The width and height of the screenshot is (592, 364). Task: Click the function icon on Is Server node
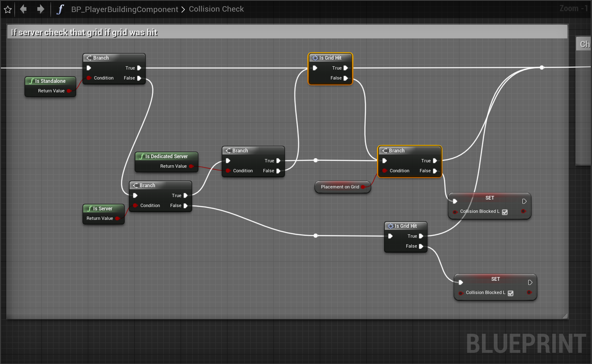89,209
